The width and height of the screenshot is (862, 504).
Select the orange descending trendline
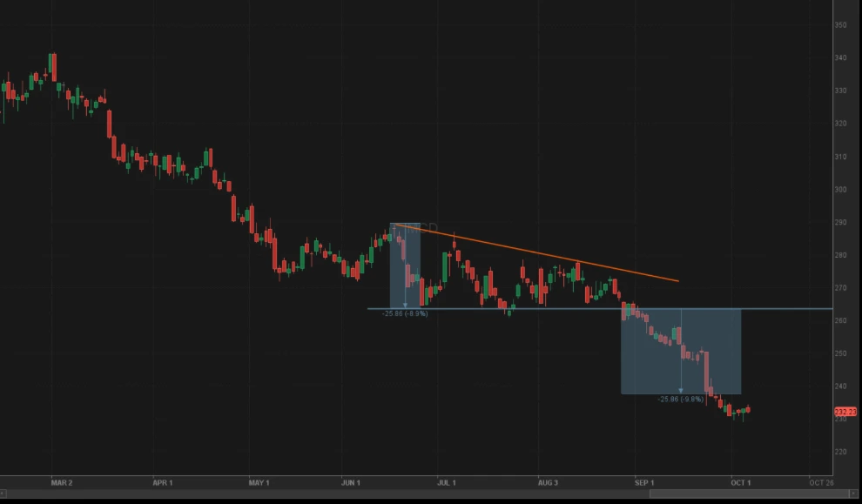pyautogui.click(x=537, y=252)
